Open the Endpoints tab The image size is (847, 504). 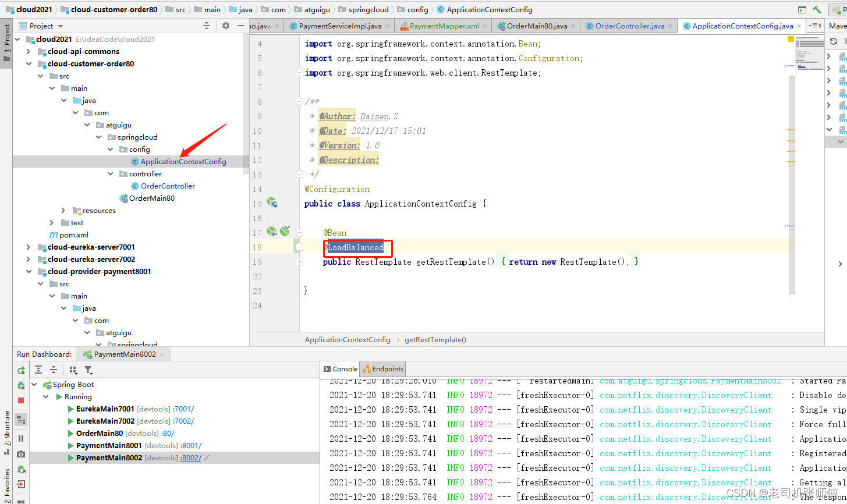pyautogui.click(x=382, y=369)
